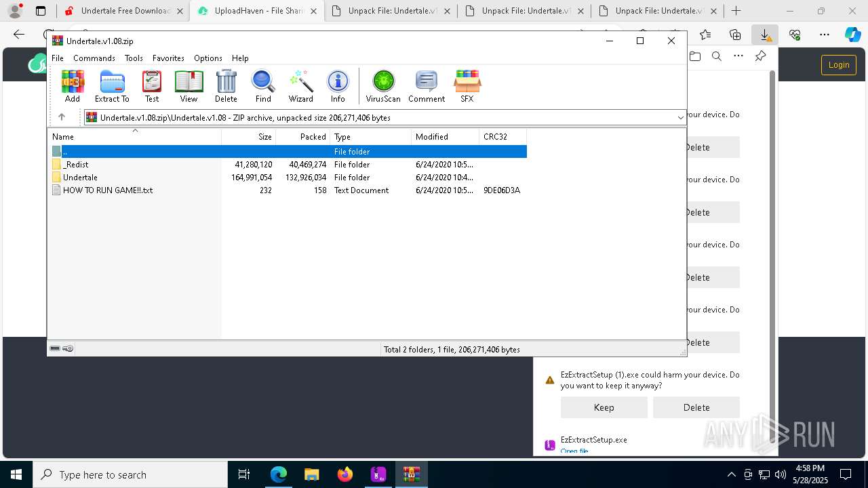868x488 pixels.
Task: Open Edge settings and more menu
Action: point(825,35)
